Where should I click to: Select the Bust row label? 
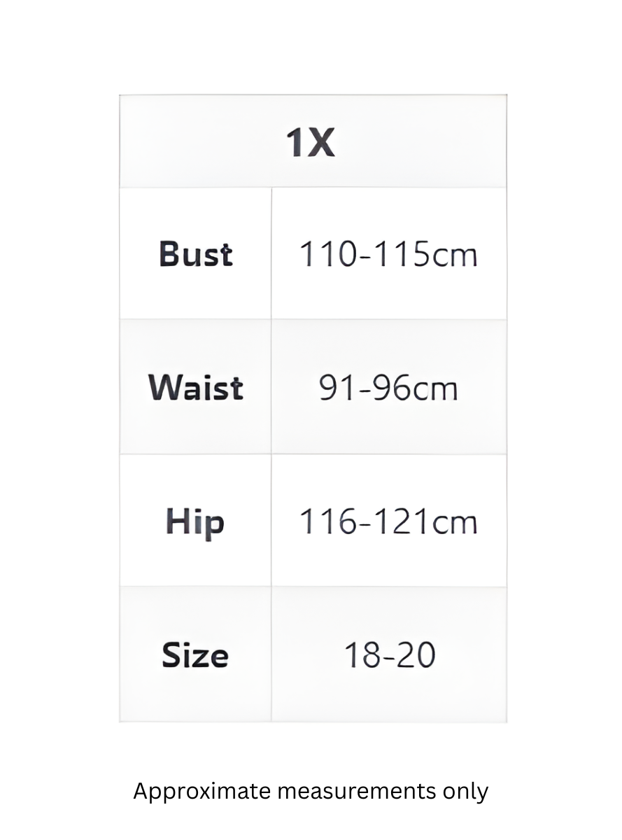[195, 254]
